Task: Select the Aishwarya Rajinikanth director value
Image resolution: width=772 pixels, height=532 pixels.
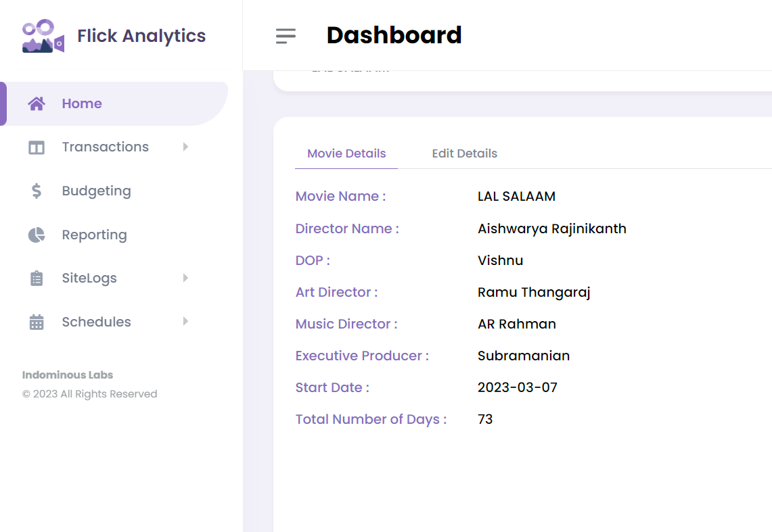Action: (x=551, y=228)
